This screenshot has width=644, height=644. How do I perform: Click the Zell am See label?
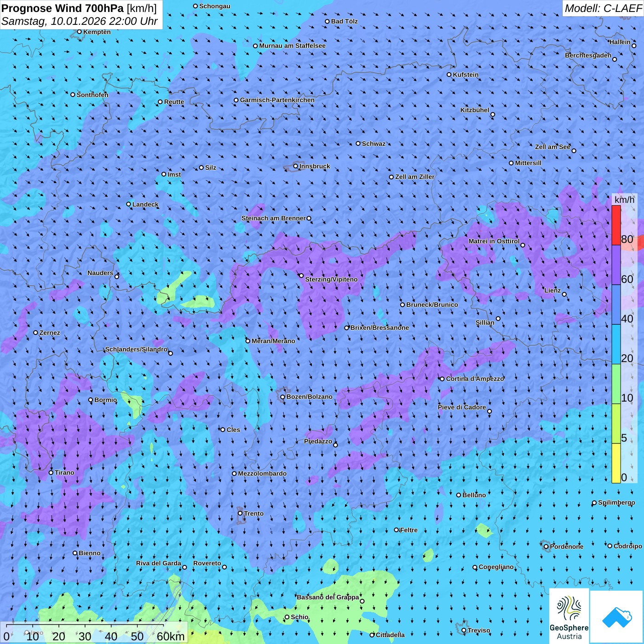[x=552, y=147]
